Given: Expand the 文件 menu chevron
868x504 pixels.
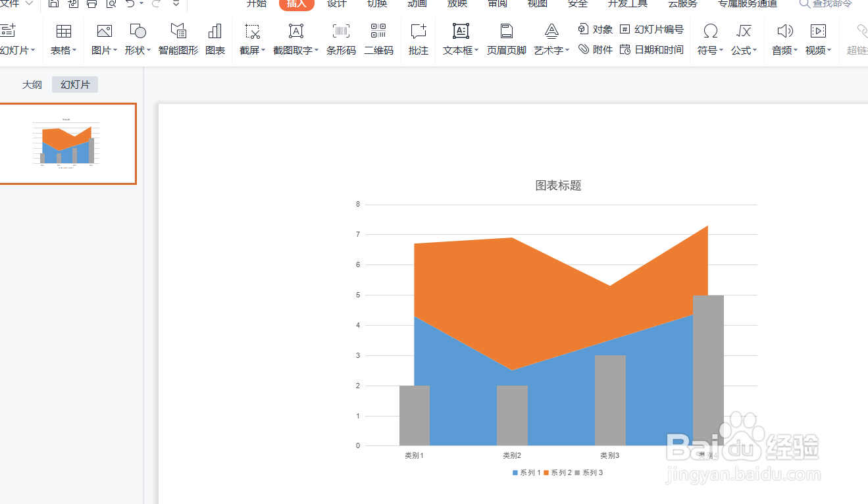Looking at the screenshot, I should tap(29, 3).
